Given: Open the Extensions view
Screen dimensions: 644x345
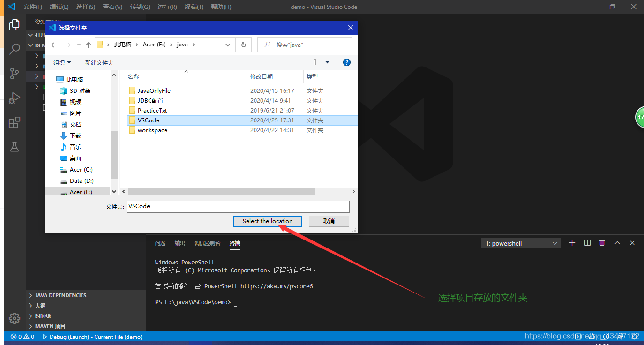Looking at the screenshot, I should [x=15, y=122].
